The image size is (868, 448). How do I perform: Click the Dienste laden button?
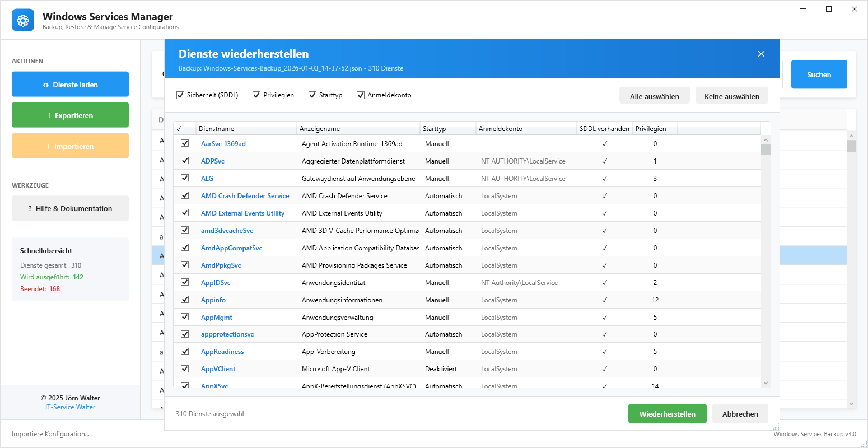(x=70, y=85)
